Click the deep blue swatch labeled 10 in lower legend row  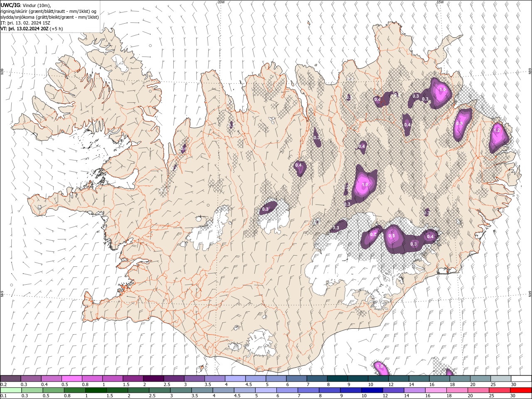click(x=372, y=390)
